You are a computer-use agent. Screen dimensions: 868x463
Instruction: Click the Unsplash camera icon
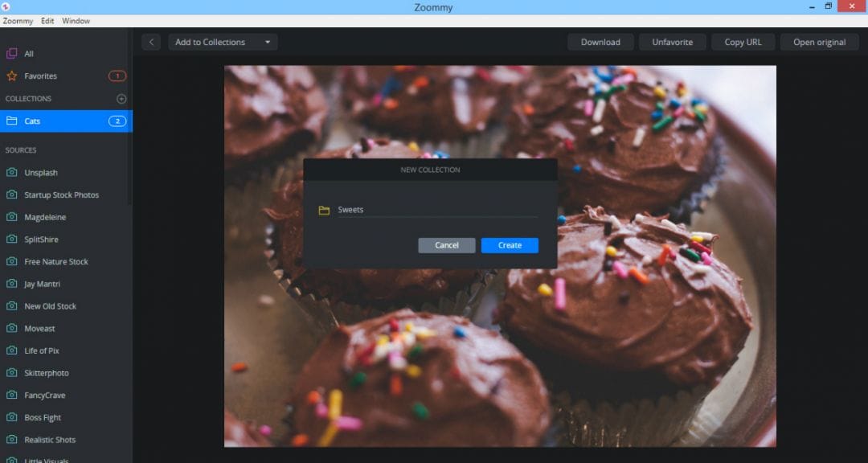pos(11,172)
